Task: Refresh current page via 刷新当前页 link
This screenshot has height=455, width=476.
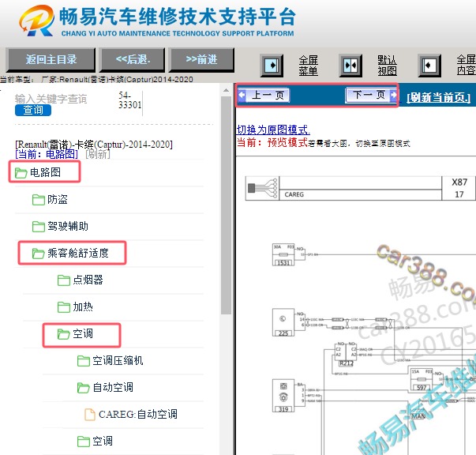Action: [438, 97]
